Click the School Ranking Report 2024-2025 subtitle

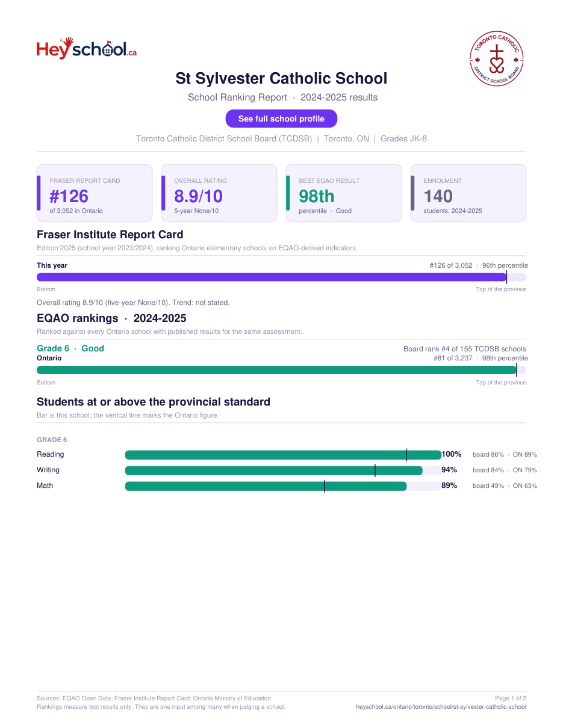point(283,97)
